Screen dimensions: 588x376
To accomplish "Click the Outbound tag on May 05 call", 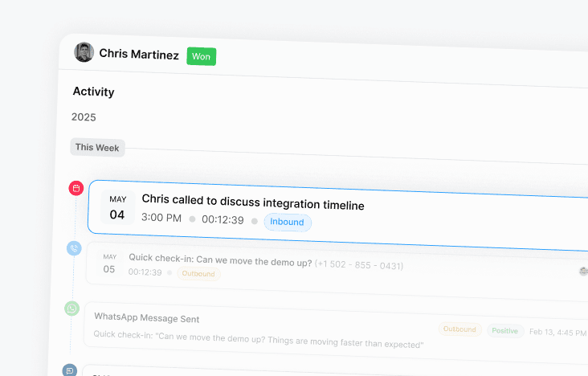I will point(198,273).
